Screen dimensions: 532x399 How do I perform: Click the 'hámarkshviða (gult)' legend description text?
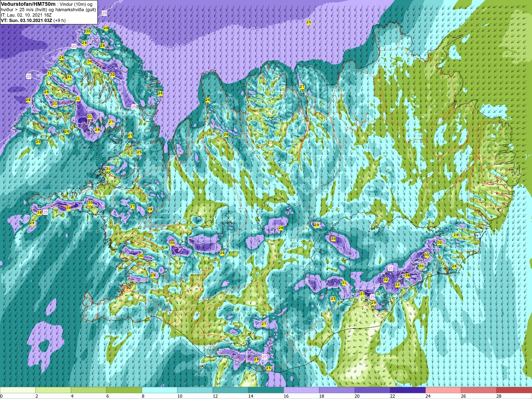pyautogui.click(x=76, y=9)
